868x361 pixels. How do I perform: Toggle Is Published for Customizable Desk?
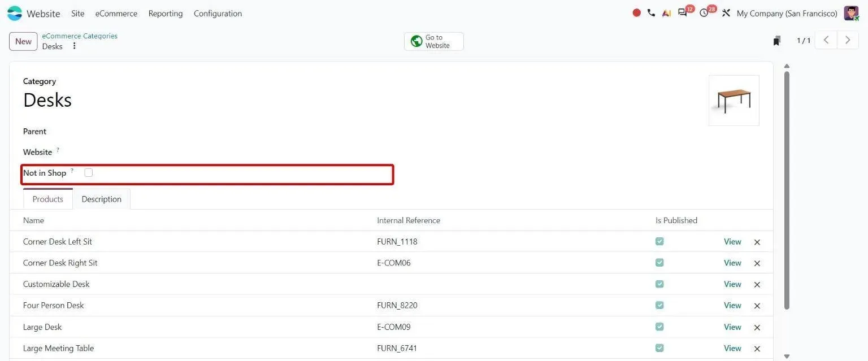click(x=659, y=284)
